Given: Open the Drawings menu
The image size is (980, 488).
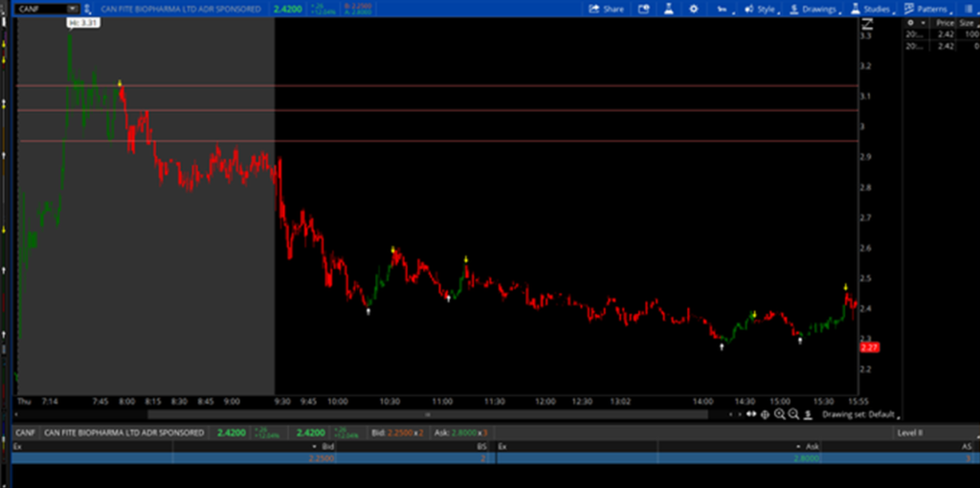Looking at the screenshot, I should (x=812, y=9).
